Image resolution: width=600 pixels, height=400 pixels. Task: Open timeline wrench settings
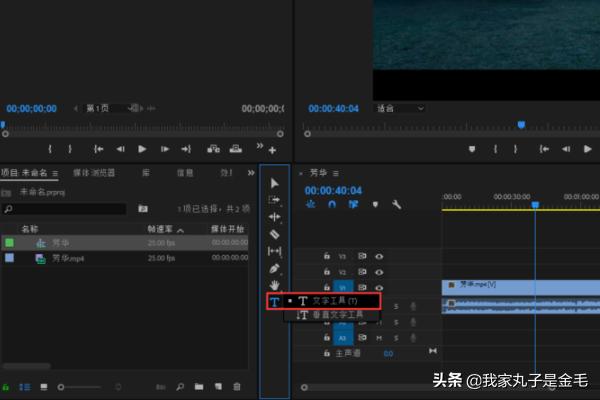396,205
